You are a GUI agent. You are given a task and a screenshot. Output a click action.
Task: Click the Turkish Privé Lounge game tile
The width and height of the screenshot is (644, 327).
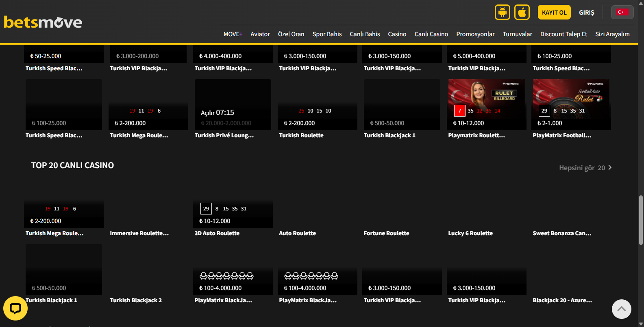pos(233,104)
